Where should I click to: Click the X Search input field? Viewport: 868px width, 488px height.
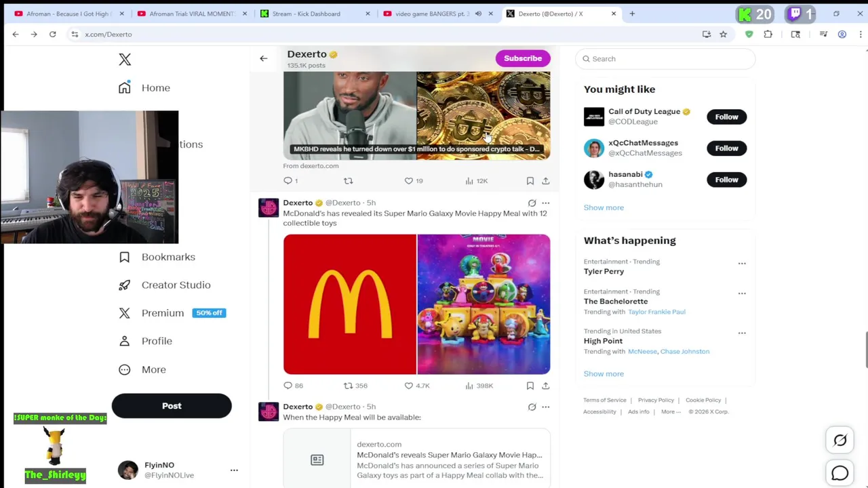(668, 59)
